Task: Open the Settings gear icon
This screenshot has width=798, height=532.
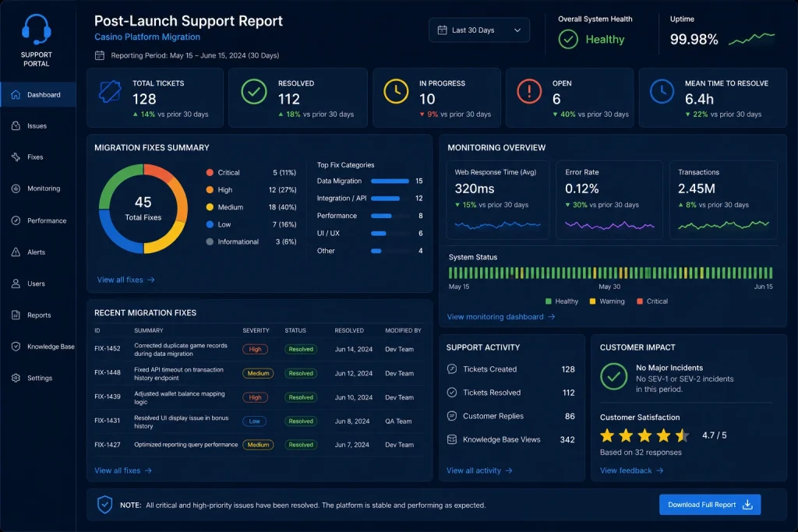Action: pos(16,378)
